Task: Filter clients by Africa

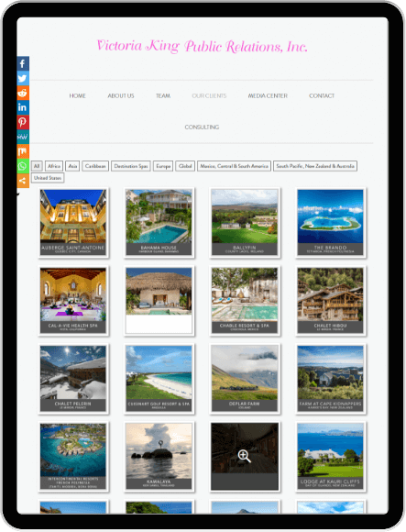Action: tap(54, 166)
